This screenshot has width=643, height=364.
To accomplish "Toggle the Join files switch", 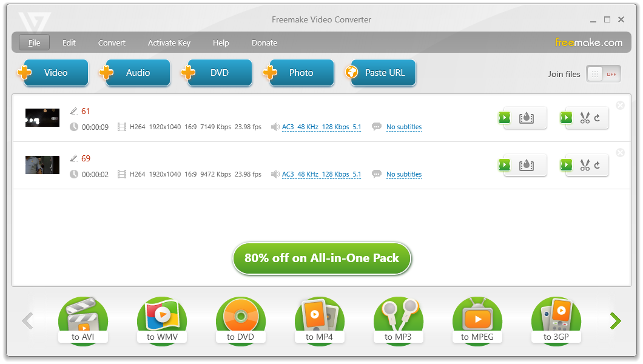I will click(x=603, y=74).
